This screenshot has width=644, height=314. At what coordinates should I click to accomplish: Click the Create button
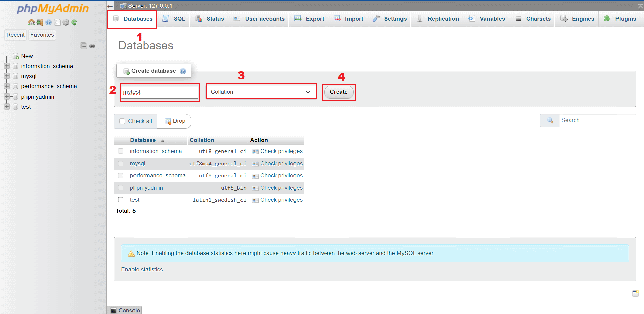click(338, 92)
